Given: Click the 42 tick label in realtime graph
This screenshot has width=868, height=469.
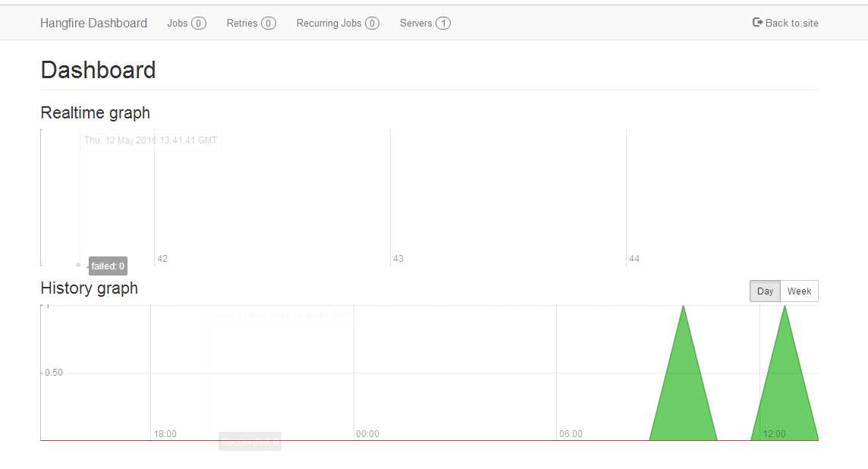Looking at the screenshot, I should click(x=162, y=259).
